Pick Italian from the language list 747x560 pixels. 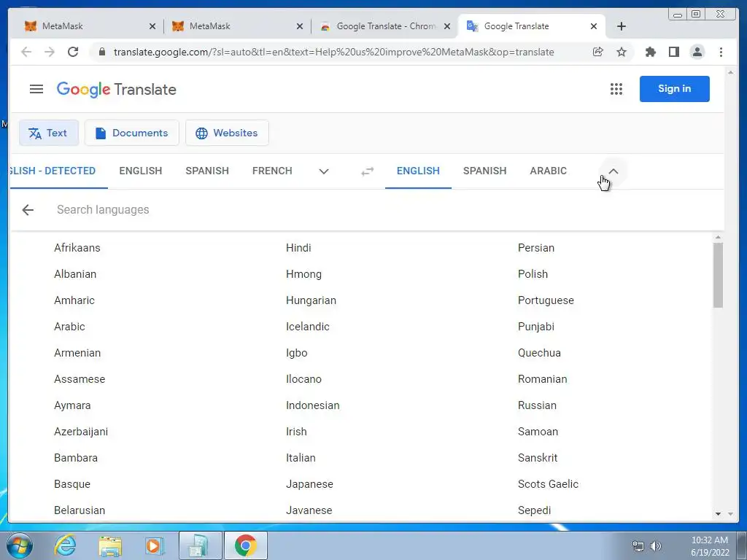pyautogui.click(x=301, y=458)
